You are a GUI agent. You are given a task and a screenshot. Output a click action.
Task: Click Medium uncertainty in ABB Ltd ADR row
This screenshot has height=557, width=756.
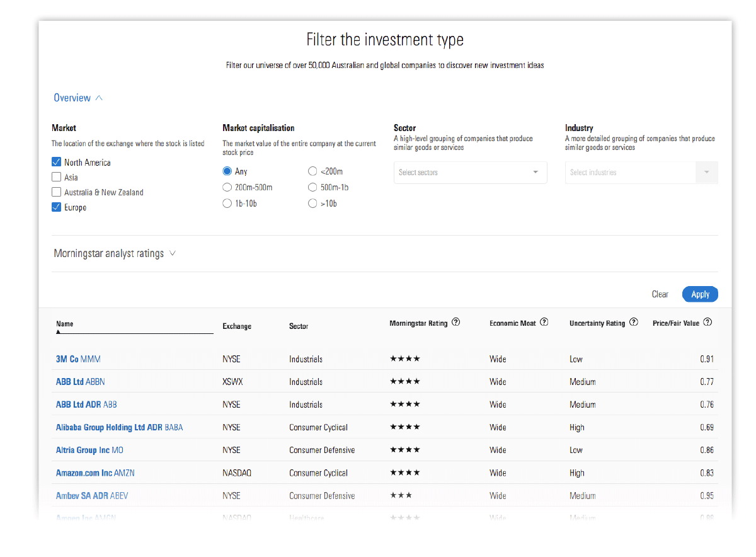pyautogui.click(x=583, y=405)
